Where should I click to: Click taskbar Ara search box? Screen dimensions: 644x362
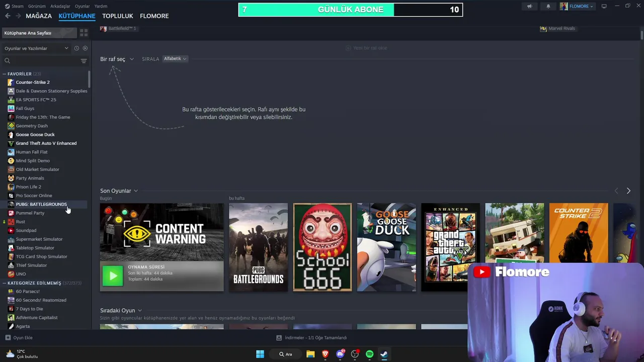(285, 354)
